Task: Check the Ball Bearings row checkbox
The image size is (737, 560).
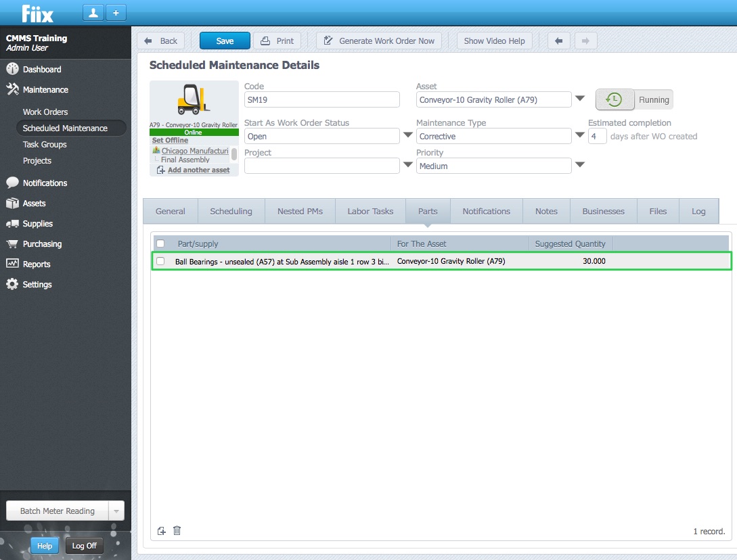Action: tap(160, 261)
